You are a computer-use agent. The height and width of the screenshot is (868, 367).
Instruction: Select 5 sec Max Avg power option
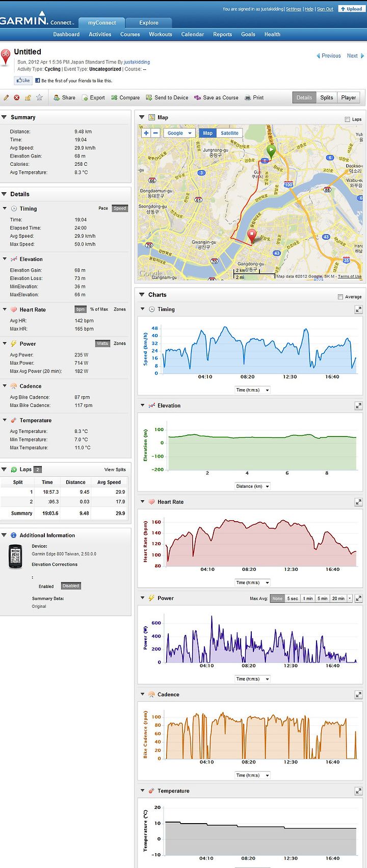click(x=293, y=598)
